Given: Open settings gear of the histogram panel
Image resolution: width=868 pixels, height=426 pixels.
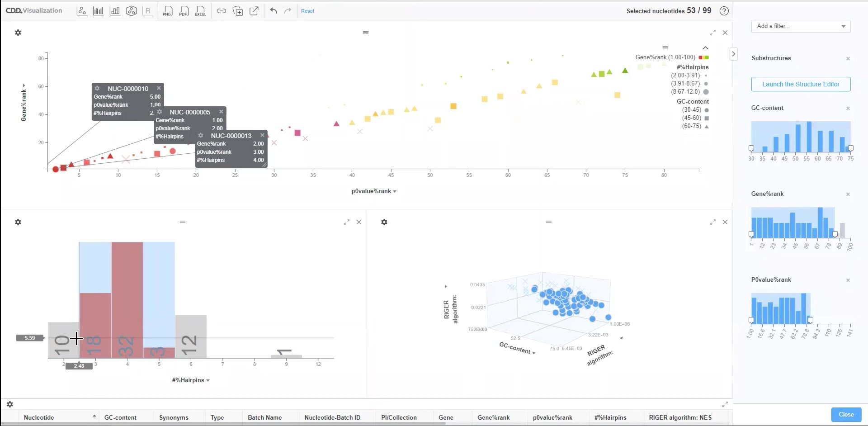Looking at the screenshot, I should (18, 222).
